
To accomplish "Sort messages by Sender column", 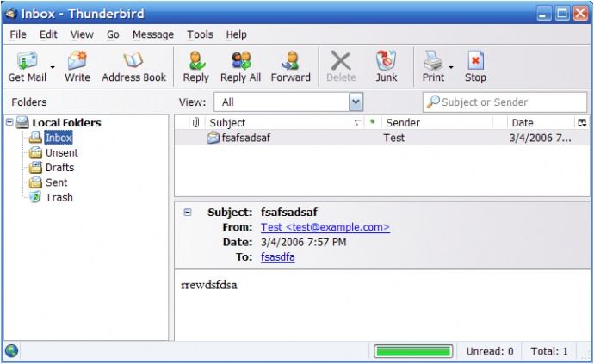I will click(x=436, y=122).
